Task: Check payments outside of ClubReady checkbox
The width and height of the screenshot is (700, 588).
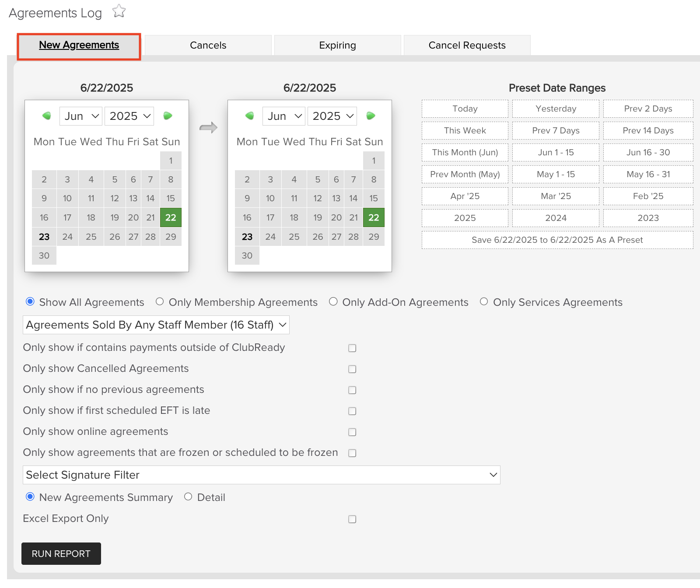Action: pyautogui.click(x=352, y=348)
